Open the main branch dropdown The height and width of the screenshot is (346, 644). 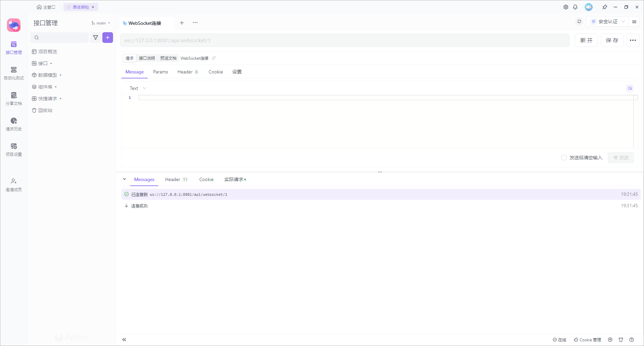coord(101,23)
